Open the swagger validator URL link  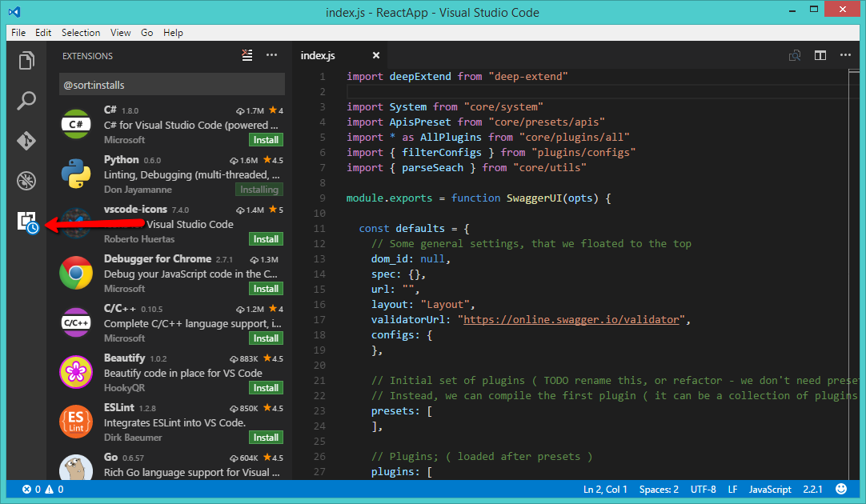click(x=571, y=320)
